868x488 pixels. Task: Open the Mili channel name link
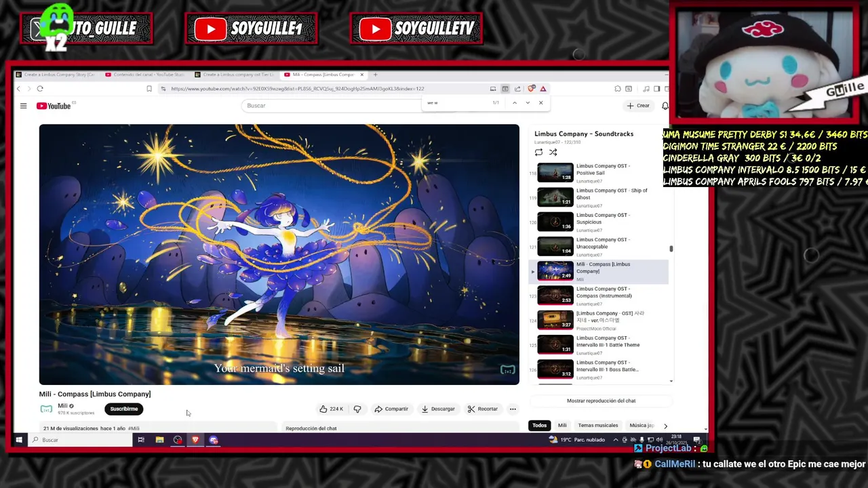point(62,406)
